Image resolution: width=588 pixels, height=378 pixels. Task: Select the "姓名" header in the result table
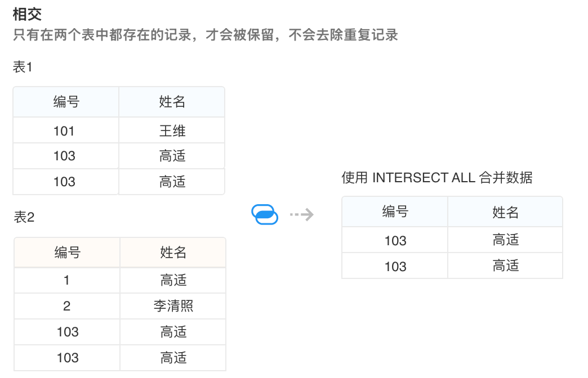click(x=505, y=211)
